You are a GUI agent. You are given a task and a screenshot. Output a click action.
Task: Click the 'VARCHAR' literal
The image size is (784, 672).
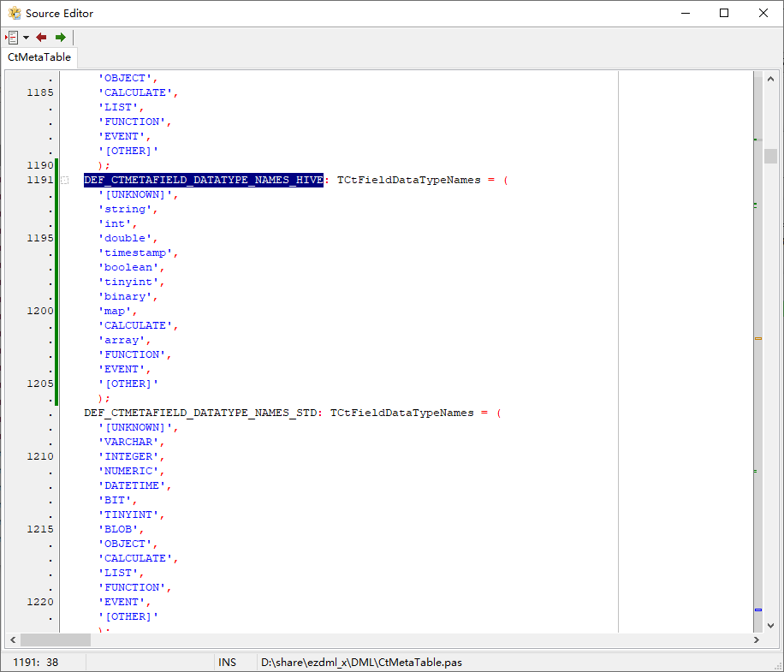(128, 442)
